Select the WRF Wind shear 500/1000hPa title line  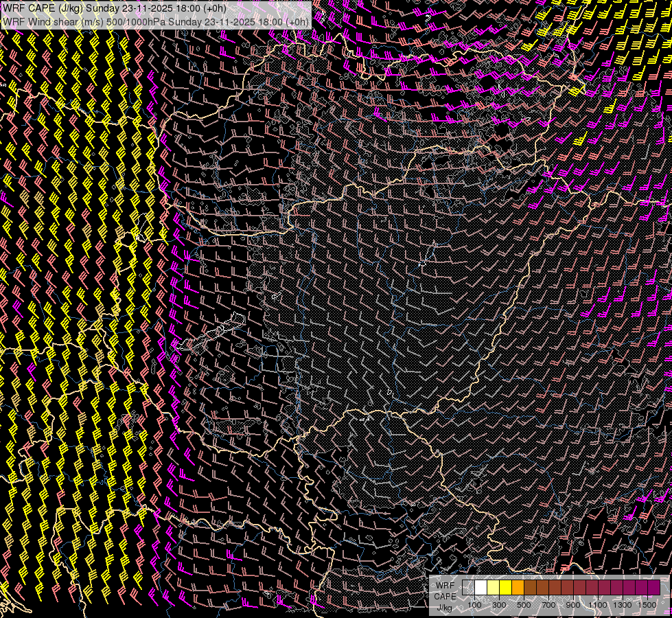tap(155, 21)
